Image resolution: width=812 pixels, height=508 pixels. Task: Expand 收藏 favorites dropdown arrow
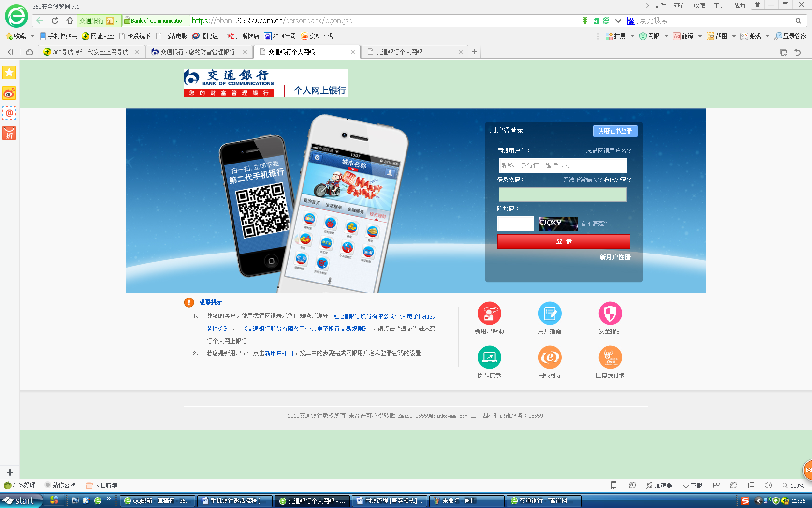pyautogui.click(x=32, y=36)
